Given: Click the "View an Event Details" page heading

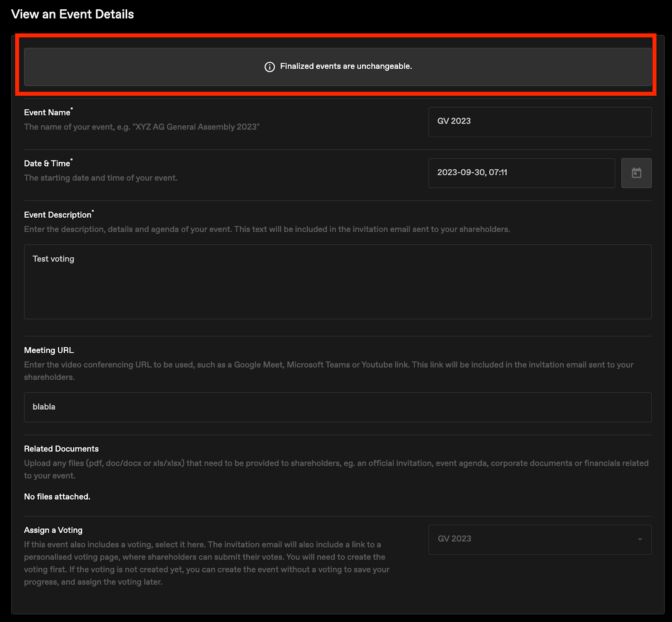Looking at the screenshot, I should click(x=73, y=14).
